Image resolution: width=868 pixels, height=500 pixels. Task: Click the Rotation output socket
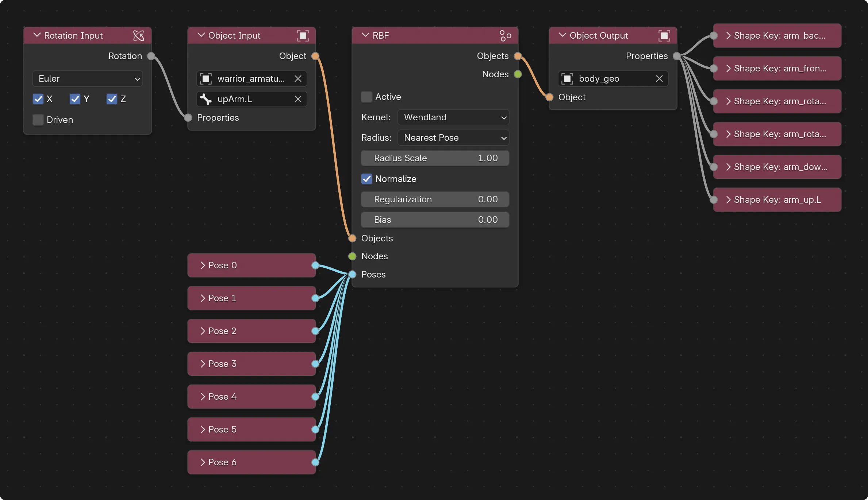coord(151,56)
